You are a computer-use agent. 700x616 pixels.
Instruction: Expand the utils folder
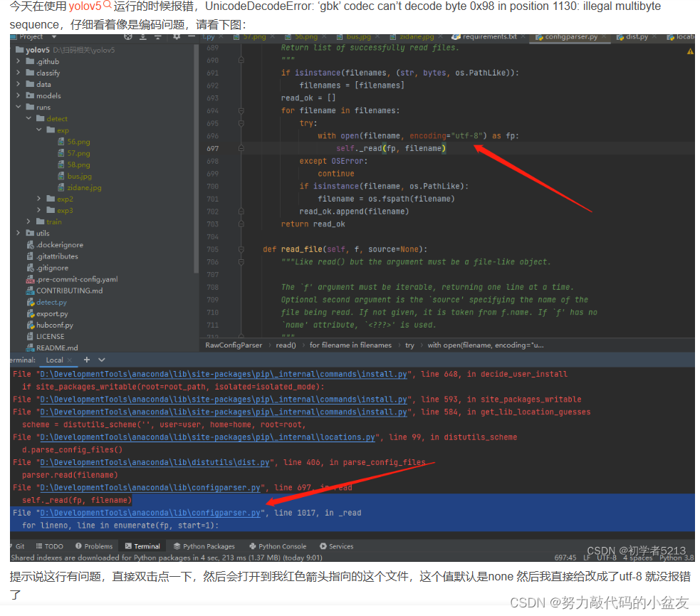(x=18, y=233)
